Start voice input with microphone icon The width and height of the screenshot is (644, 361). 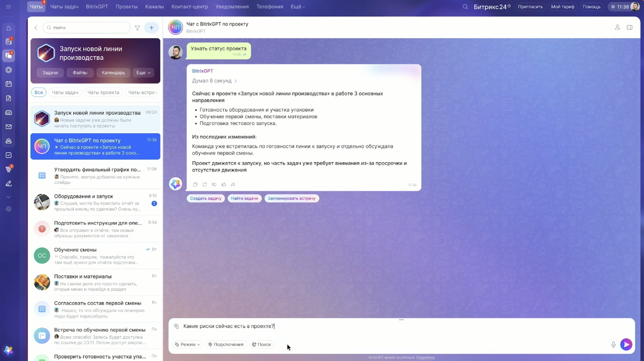click(614, 344)
